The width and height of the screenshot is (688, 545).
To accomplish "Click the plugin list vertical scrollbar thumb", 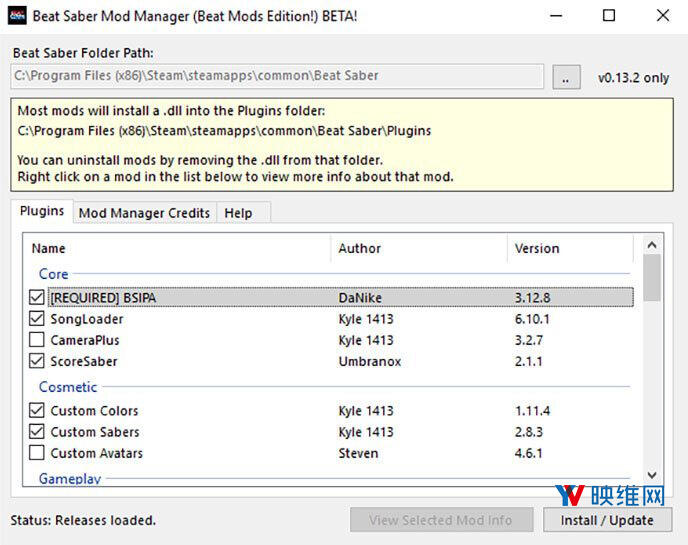I will (x=652, y=278).
